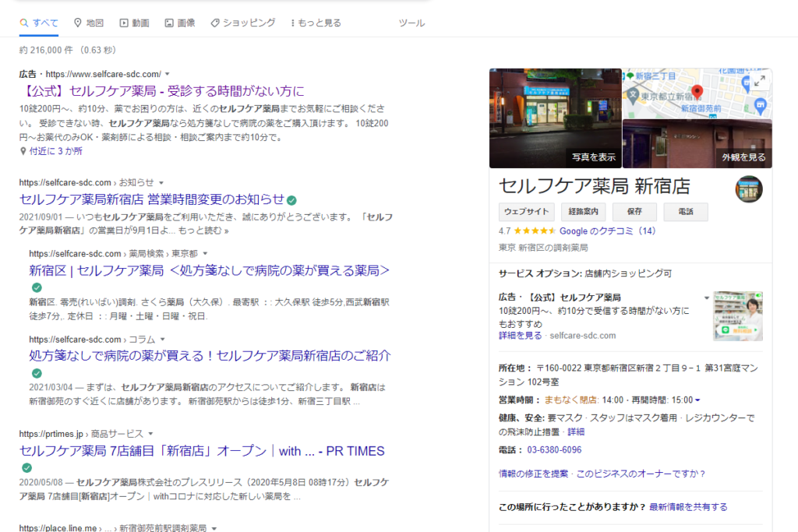Switch to the 画像 tab
The width and height of the screenshot is (798, 532).
[180, 23]
